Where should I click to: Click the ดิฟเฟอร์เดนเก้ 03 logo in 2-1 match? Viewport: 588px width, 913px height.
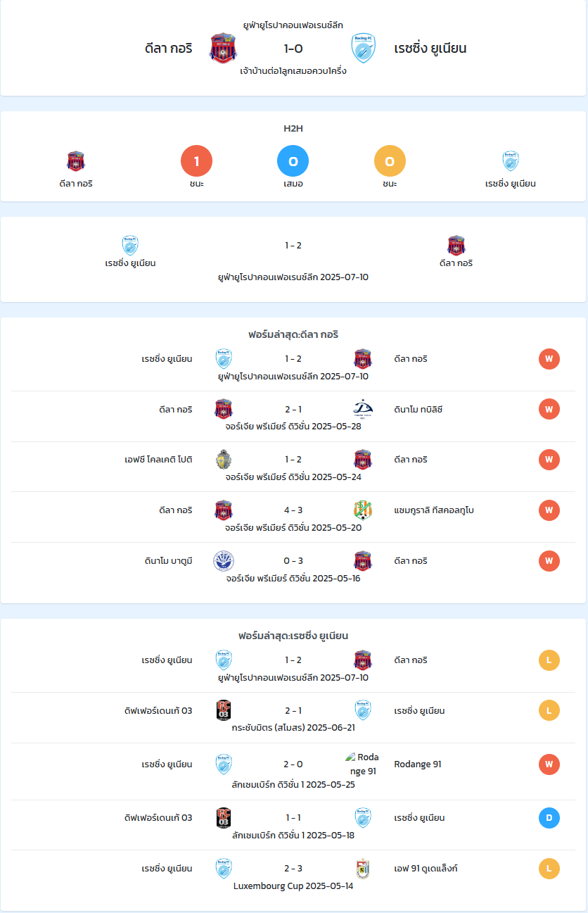pos(224,710)
